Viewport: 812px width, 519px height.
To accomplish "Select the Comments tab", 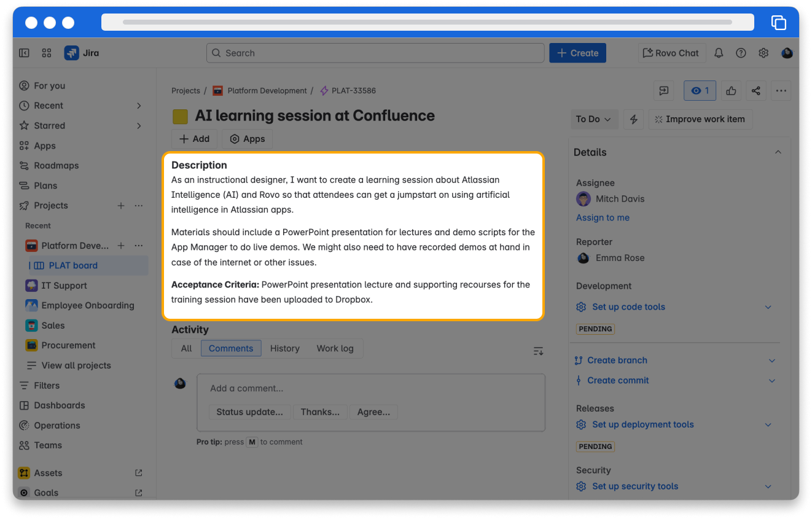I will coord(231,348).
